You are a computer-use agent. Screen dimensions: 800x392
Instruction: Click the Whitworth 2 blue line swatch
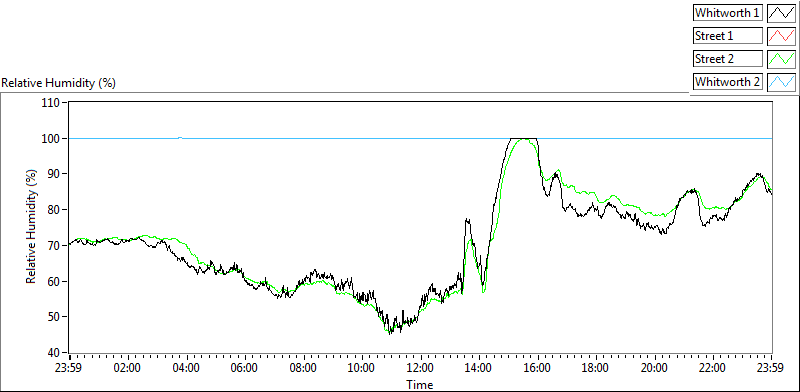pyautogui.click(x=781, y=81)
